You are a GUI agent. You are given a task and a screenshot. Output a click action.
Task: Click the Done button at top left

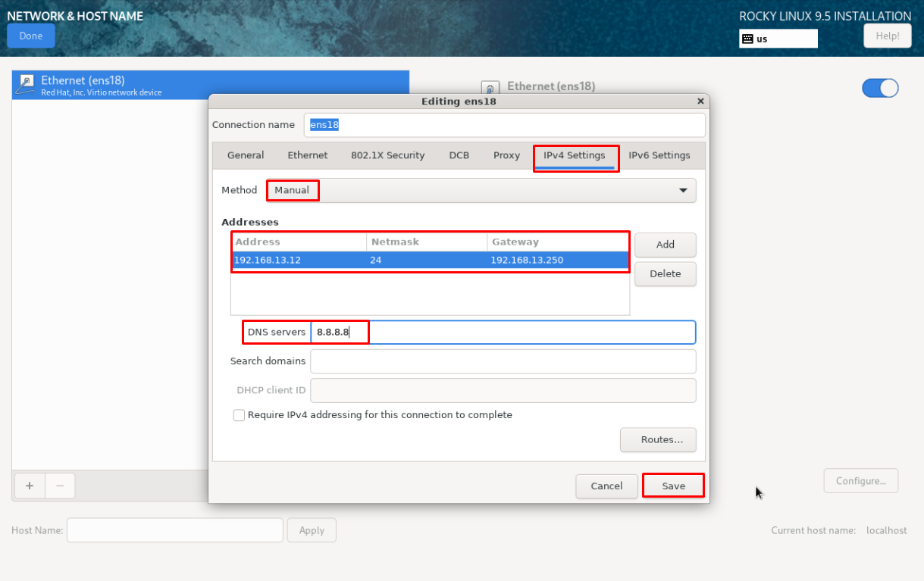pos(31,36)
